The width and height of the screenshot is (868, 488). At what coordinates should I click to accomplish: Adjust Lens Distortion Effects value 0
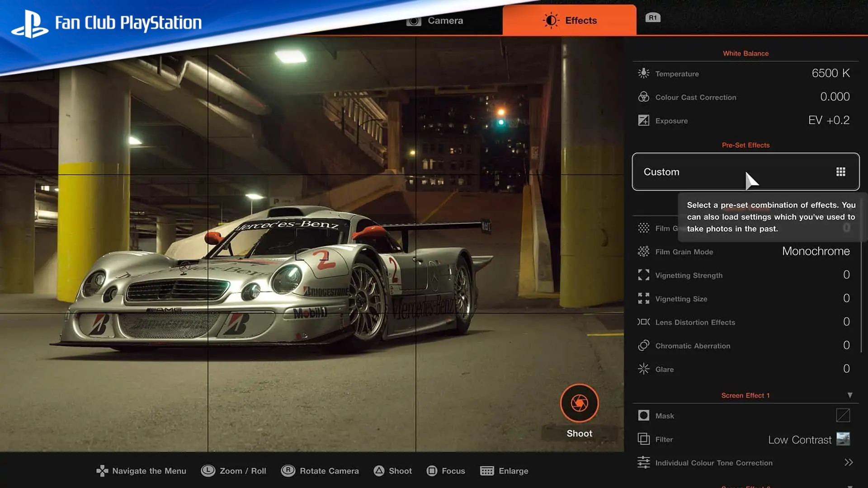click(846, 322)
